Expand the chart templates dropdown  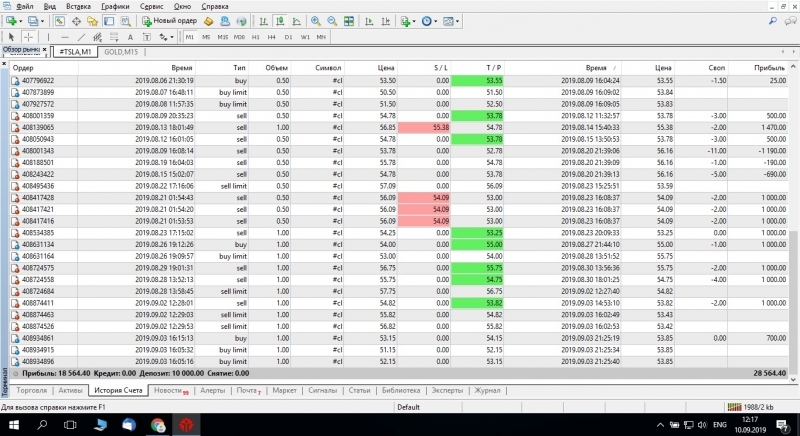pos(459,20)
